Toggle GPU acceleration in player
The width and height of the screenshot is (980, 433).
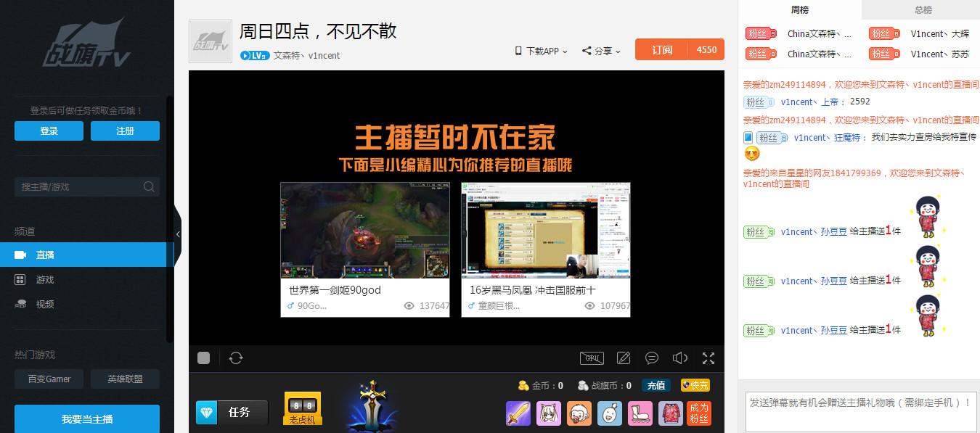tap(592, 358)
